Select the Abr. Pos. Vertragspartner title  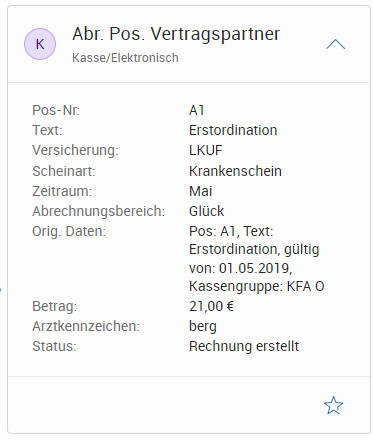pyautogui.click(x=176, y=34)
